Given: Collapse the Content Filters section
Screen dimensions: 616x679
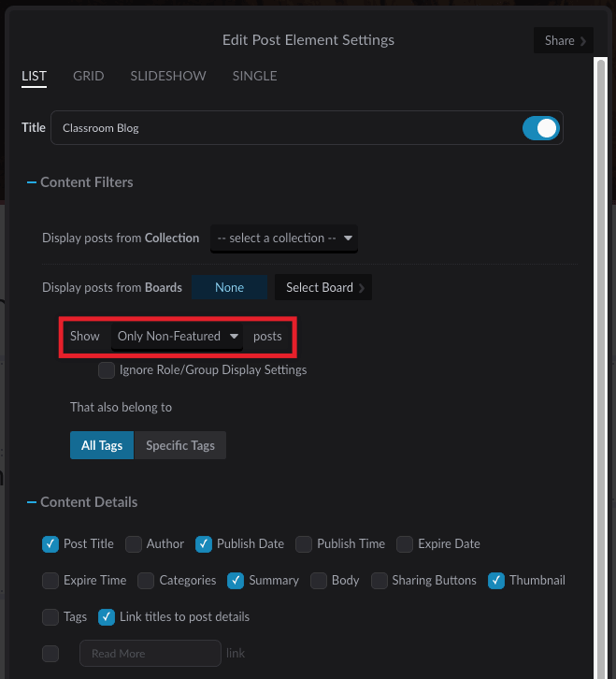Looking at the screenshot, I should (32, 182).
